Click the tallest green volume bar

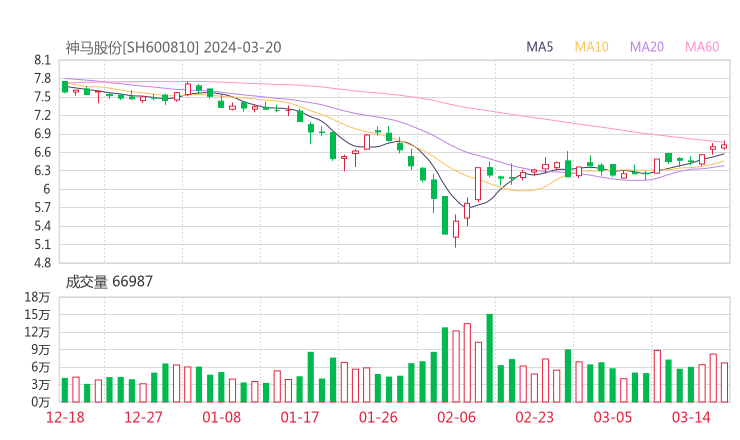[489, 358]
